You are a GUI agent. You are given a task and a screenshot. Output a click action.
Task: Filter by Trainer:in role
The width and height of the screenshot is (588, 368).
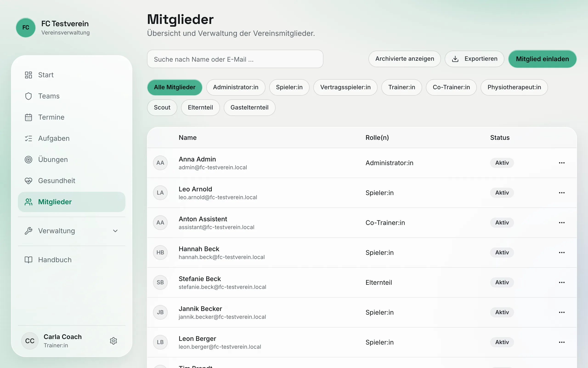click(x=402, y=87)
